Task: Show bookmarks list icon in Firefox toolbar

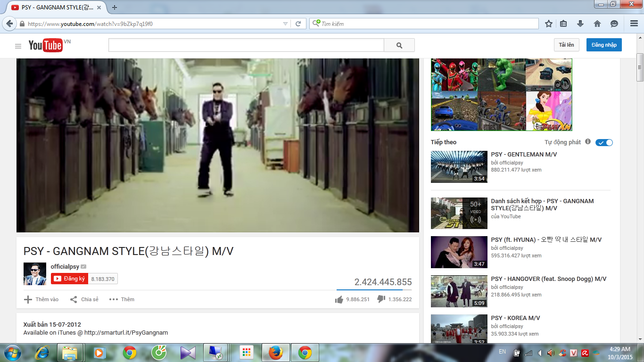Action: 563,24
